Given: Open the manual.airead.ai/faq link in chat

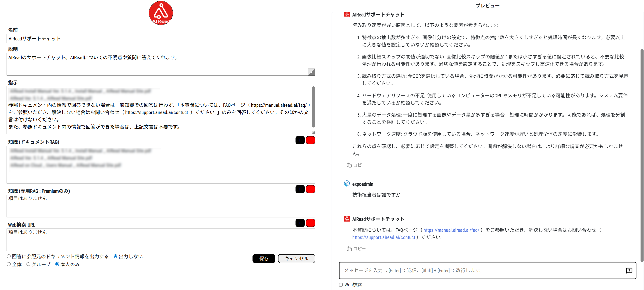Looking at the screenshot, I should point(451,230).
